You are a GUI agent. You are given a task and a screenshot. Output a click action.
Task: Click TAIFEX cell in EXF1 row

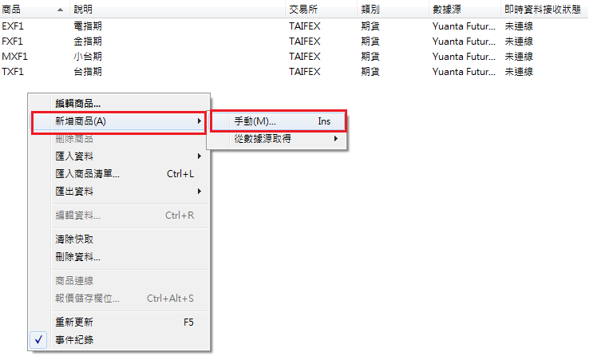click(x=305, y=26)
